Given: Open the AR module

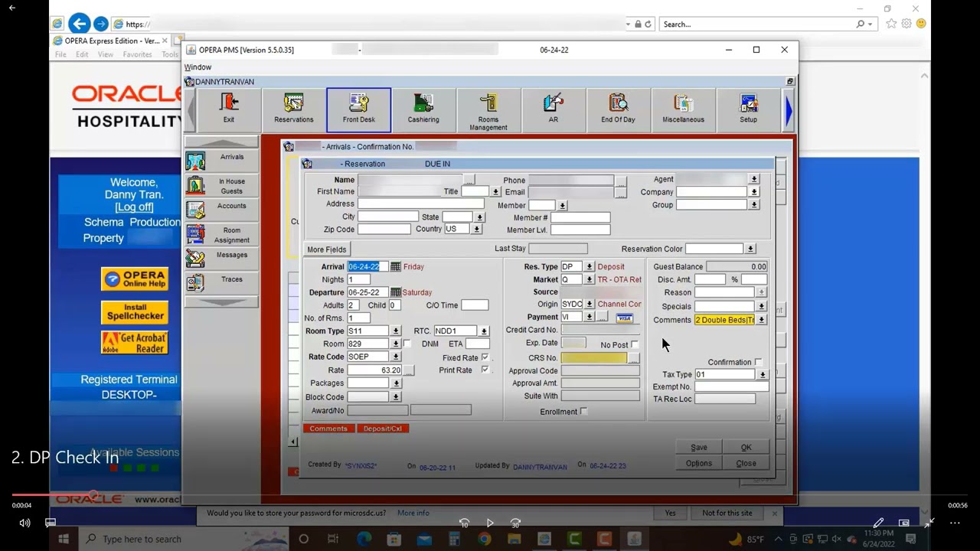Looking at the screenshot, I should 553,109.
